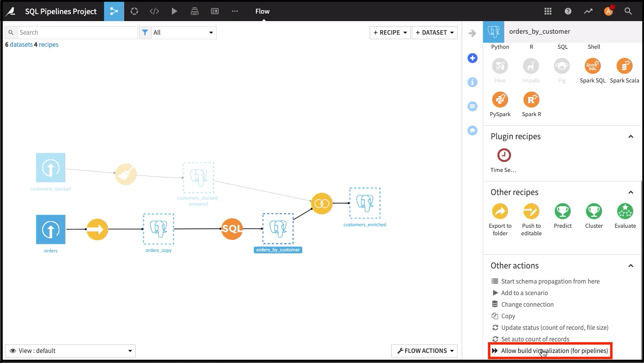Toggle the info panel with the blue i icon
644x363 pixels.
pos(473,82)
